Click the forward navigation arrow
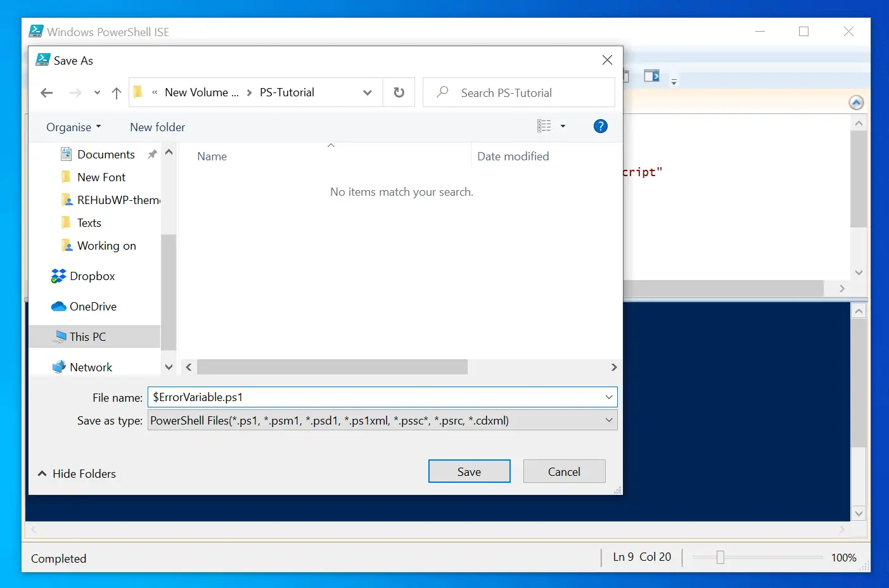This screenshot has height=588, width=889. coord(75,93)
